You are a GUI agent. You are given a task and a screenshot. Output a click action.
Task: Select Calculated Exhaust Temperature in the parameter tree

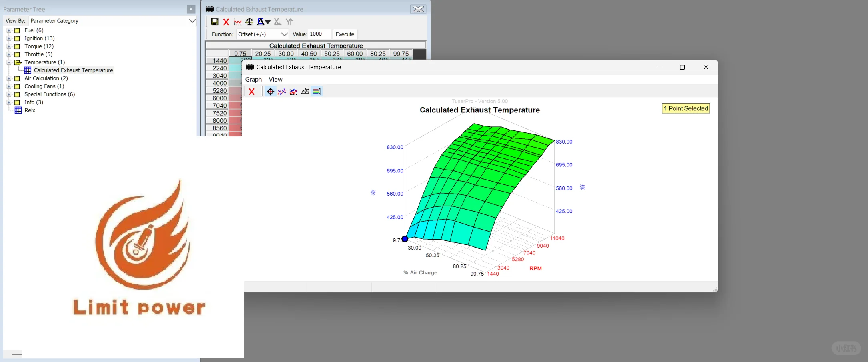point(74,70)
